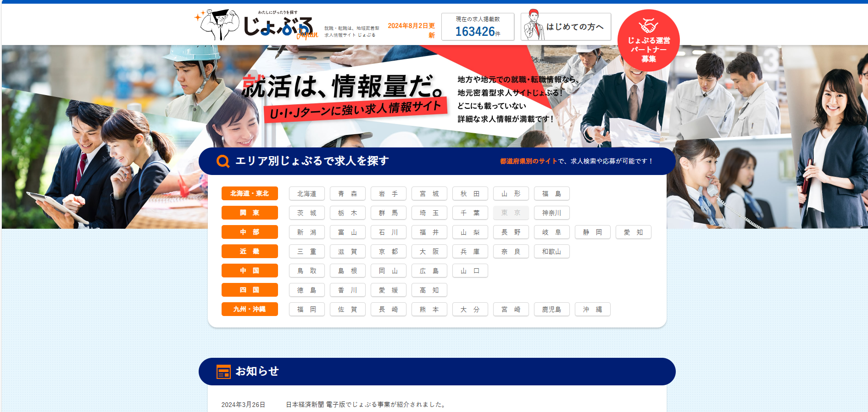
Task: Choose 神奈川 prefecture
Action: [x=551, y=213]
